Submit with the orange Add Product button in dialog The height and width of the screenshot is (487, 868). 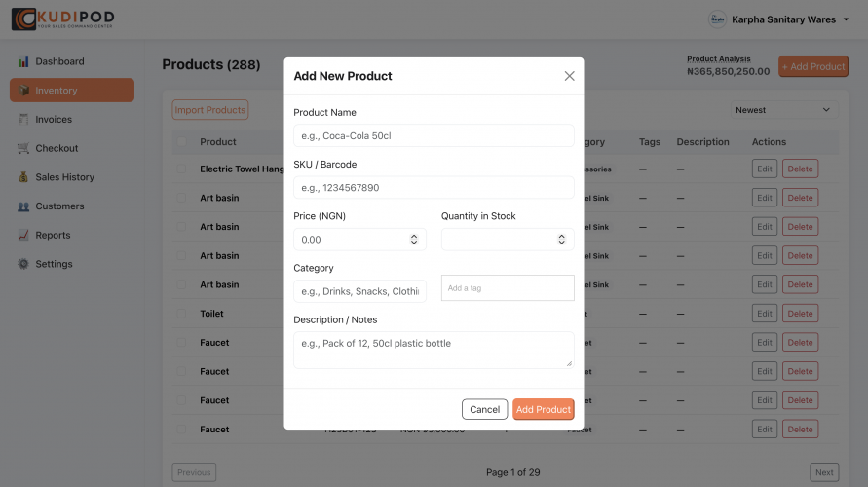point(543,409)
